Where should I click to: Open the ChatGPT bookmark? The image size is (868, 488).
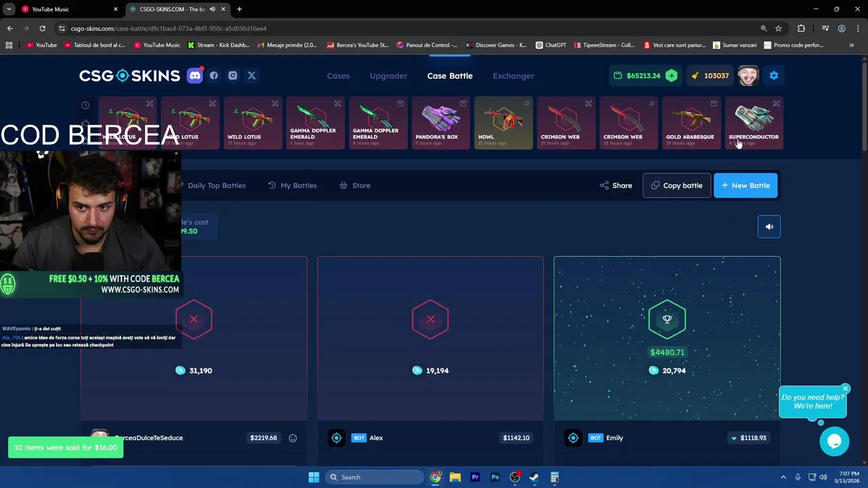point(551,45)
